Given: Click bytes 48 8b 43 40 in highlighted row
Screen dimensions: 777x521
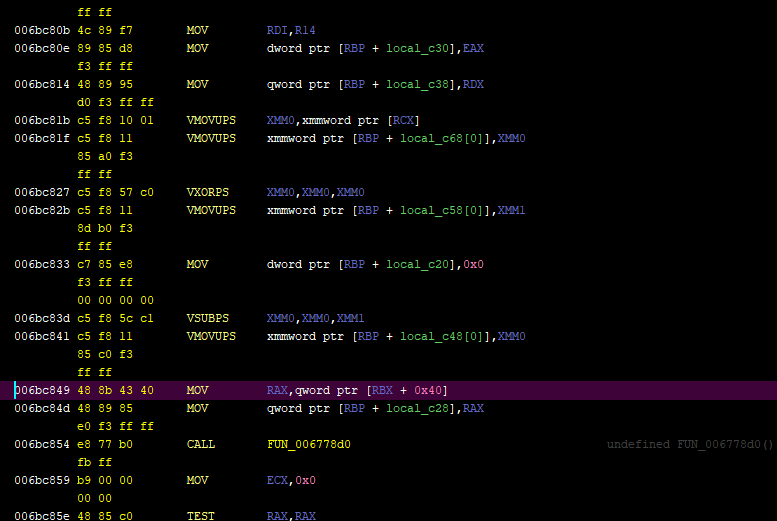Looking at the screenshot, I should coord(115,390).
